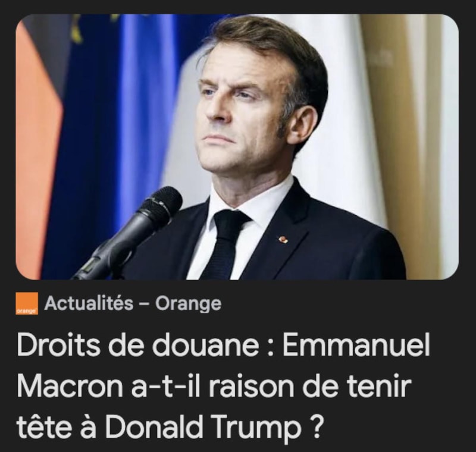Click the question mark ending the headline
Image resolution: width=476 pixels, height=452 pixels.
click(316, 426)
